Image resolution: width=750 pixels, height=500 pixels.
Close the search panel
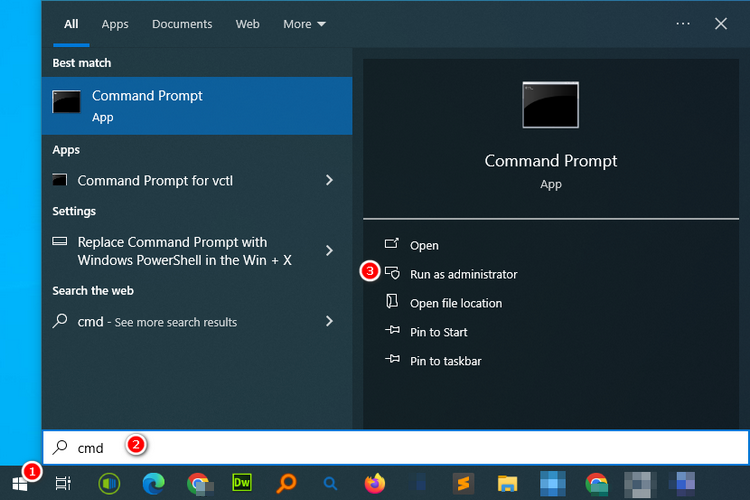(721, 24)
